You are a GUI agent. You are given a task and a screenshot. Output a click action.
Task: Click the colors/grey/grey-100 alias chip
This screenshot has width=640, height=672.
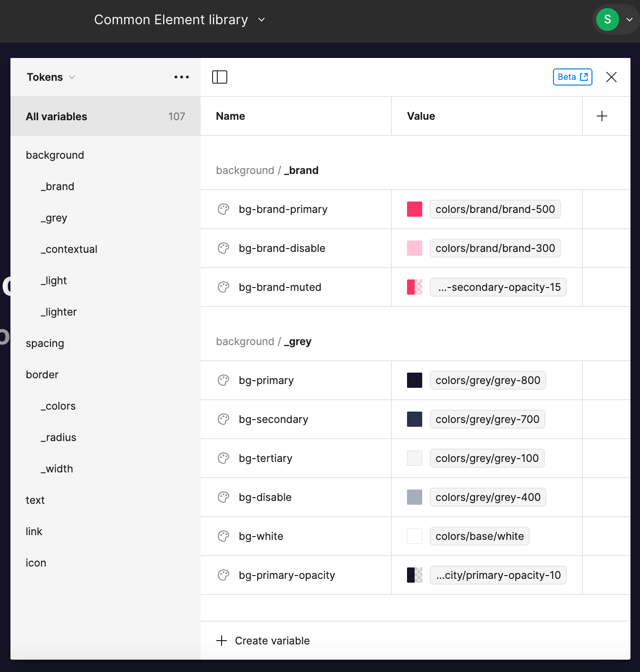click(487, 458)
